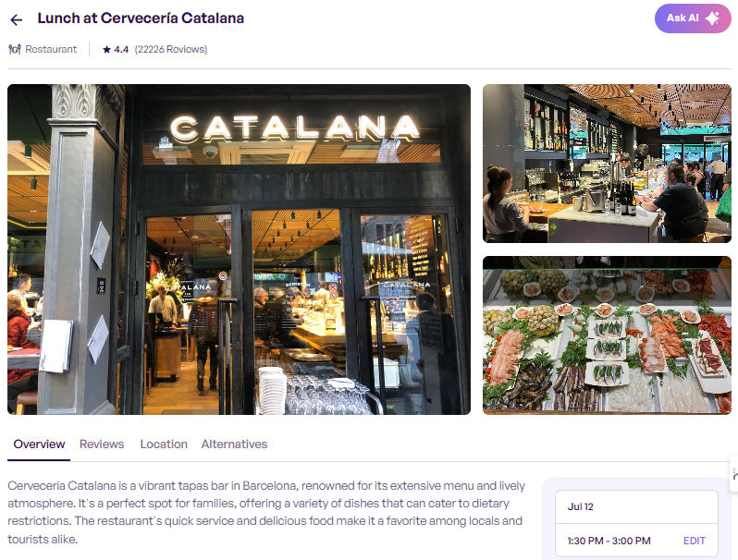Viewport: 738px width, 560px height.
Task: Switch to the Location tab
Action: pos(164,444)
